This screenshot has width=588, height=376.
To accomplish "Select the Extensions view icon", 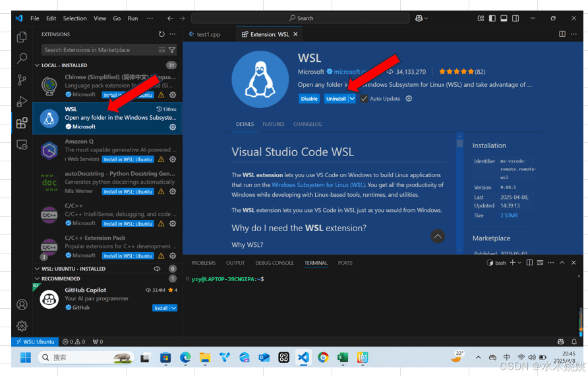I will point(22,122).
